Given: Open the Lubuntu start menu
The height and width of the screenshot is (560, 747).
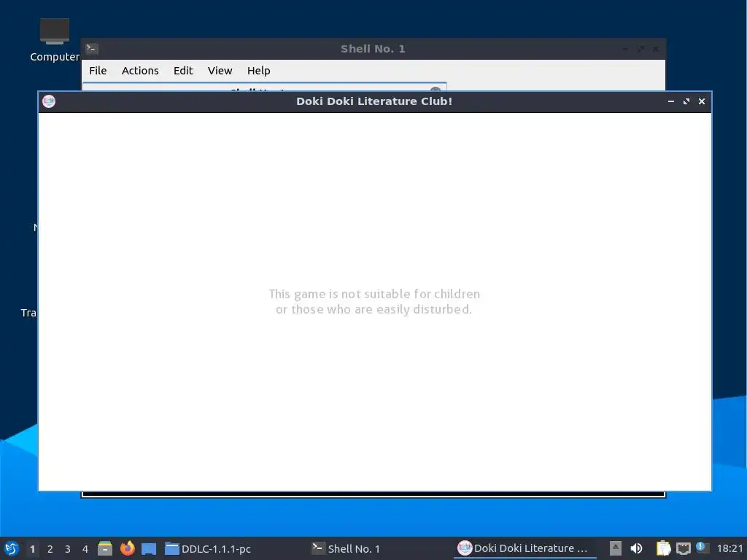Looking at the screenshot, I should (x=12, y=548).
